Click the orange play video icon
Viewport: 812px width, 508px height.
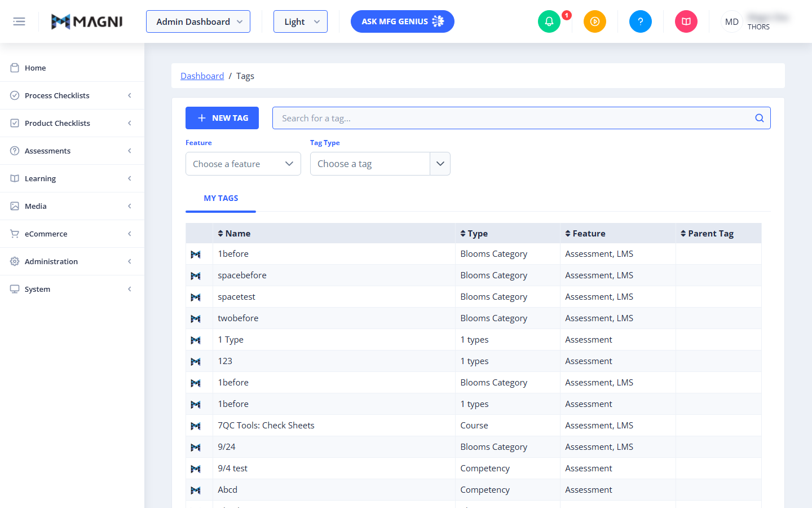point(595,21)
